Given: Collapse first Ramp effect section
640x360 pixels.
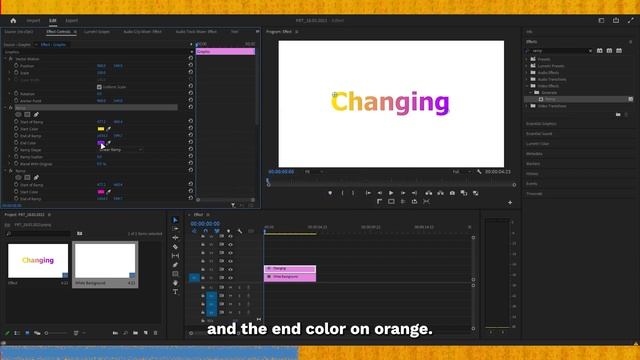Looking at the screenshot, I should point(6,108).
